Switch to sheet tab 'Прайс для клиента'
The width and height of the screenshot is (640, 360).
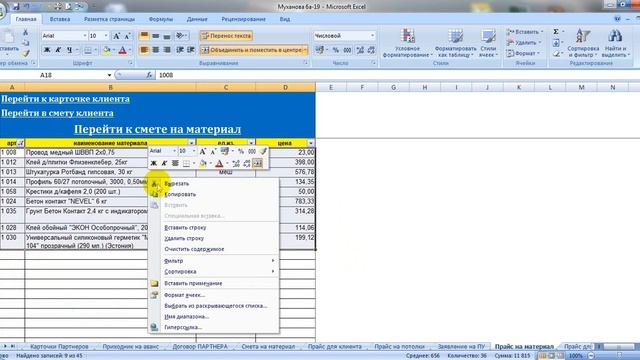(x=335, y=347)
